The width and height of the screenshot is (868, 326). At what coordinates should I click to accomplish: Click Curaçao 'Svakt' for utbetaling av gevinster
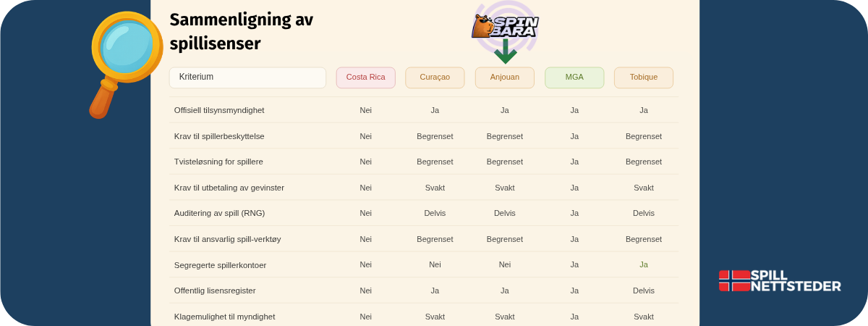click(435, 188)
